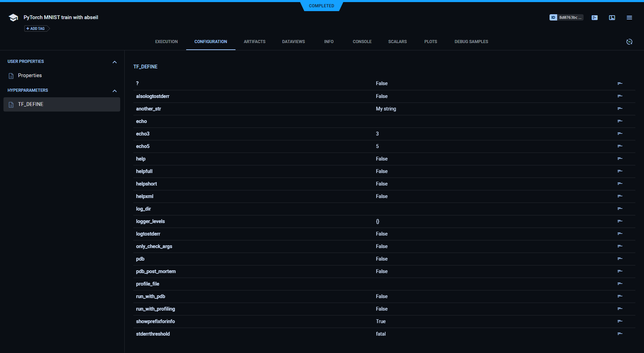Go to the Debug Samples tab
Screen dimensions: 644x353
coord(471,42)
